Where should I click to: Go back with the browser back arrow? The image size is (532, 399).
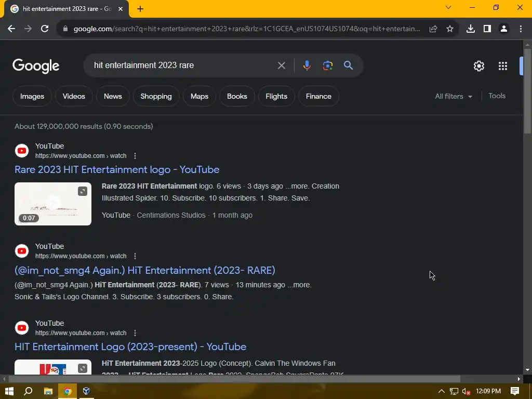click(11, 29)
